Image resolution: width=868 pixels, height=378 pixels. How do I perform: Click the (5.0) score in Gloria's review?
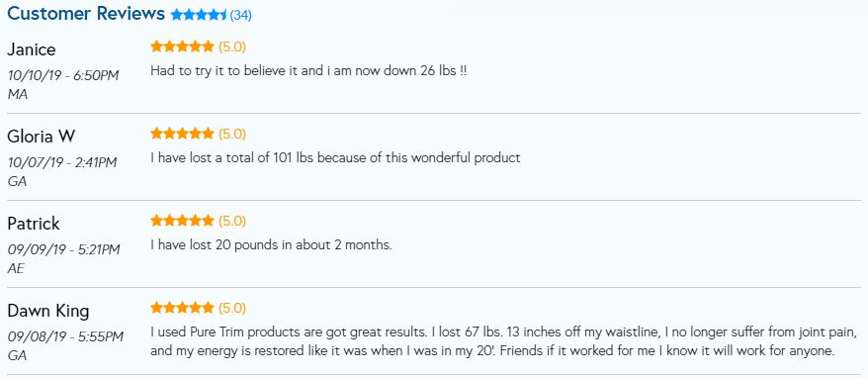pyautogui.click(x=232, y=135)
